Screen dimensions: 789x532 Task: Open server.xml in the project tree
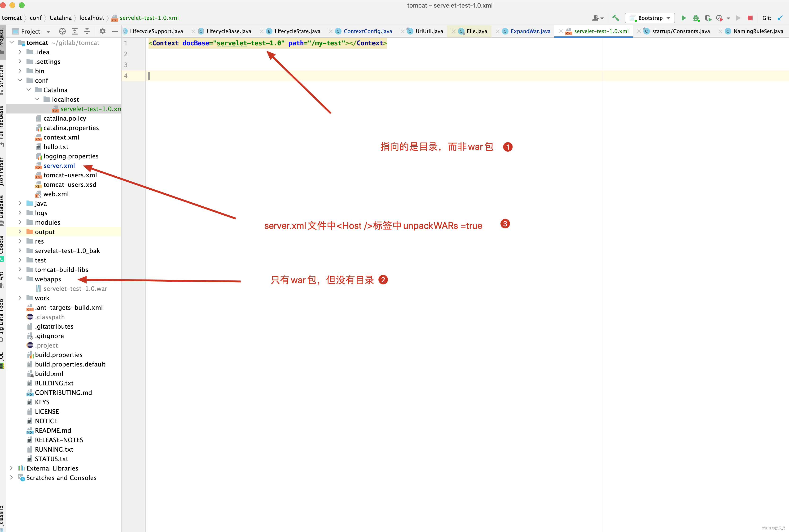pyautogui.click(x=59, y=166)
